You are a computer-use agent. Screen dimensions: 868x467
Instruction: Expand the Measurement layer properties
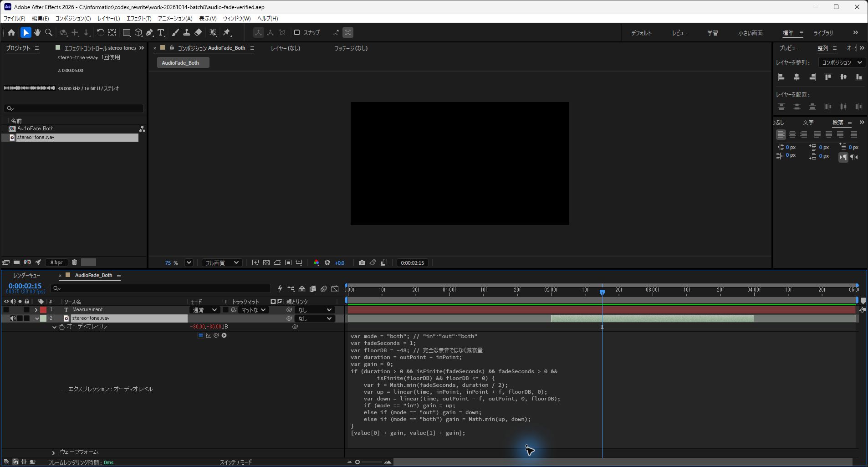[36, 310]
